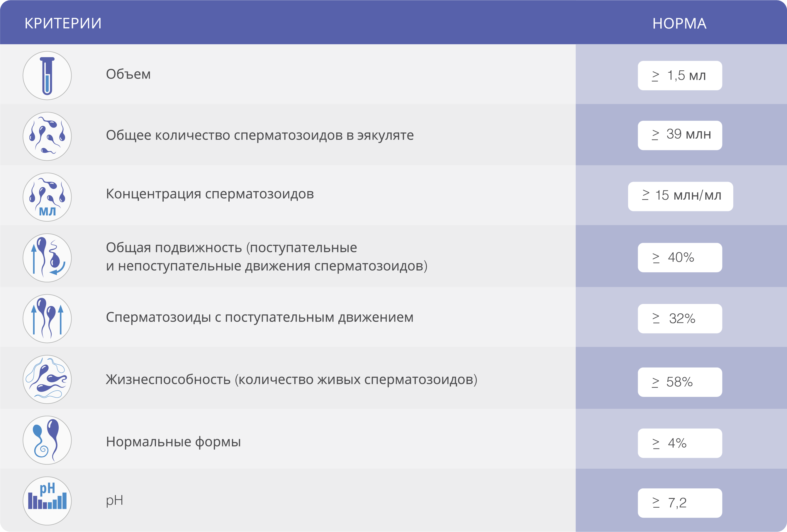Select text Общее количество сперматозоидов в эякуляте
787x532 pixels.
pyautogui.click(x=260, y=135)
